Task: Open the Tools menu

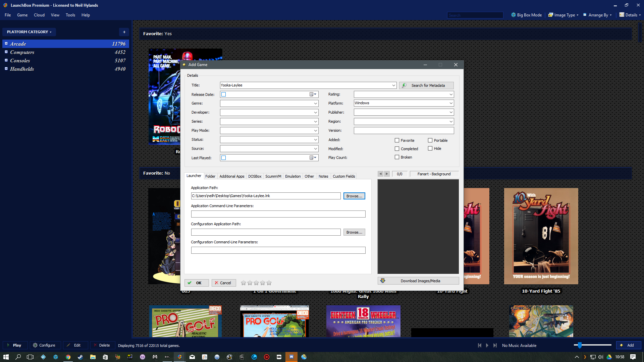Action: (x=70, y=15)
